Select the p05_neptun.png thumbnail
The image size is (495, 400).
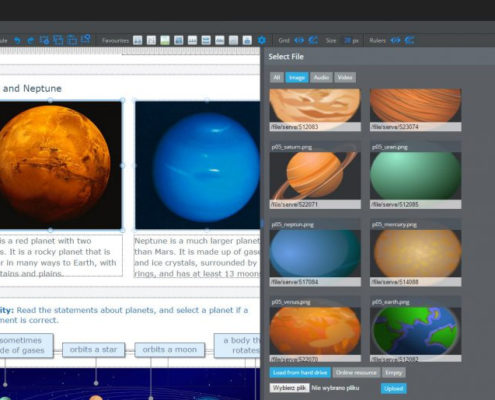(315, 253)
